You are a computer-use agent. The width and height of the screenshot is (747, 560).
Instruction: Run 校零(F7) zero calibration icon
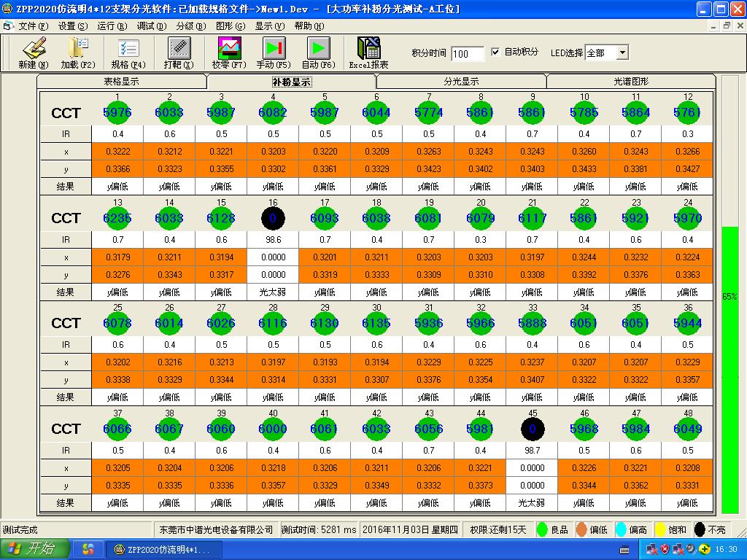pos(229,48)
